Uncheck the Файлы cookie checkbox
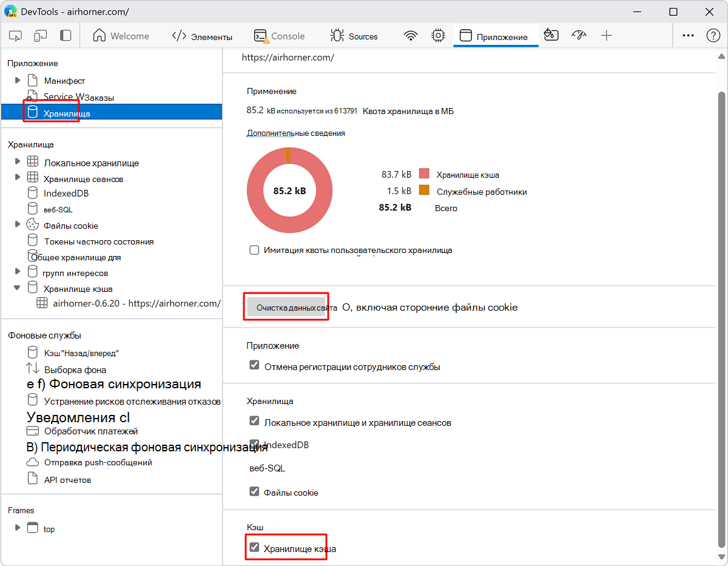728x566 pixels. [x=255, y=492]
